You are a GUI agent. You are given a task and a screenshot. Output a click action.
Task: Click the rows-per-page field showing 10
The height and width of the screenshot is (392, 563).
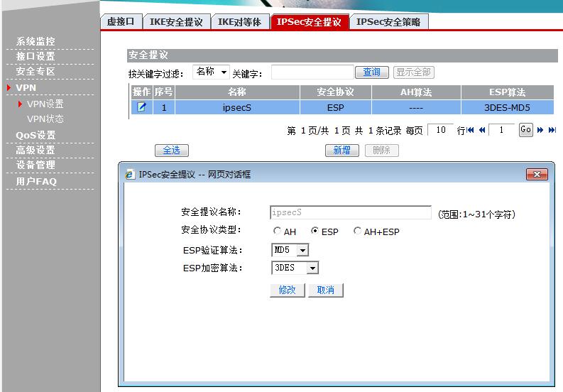(x=441, y=130)
